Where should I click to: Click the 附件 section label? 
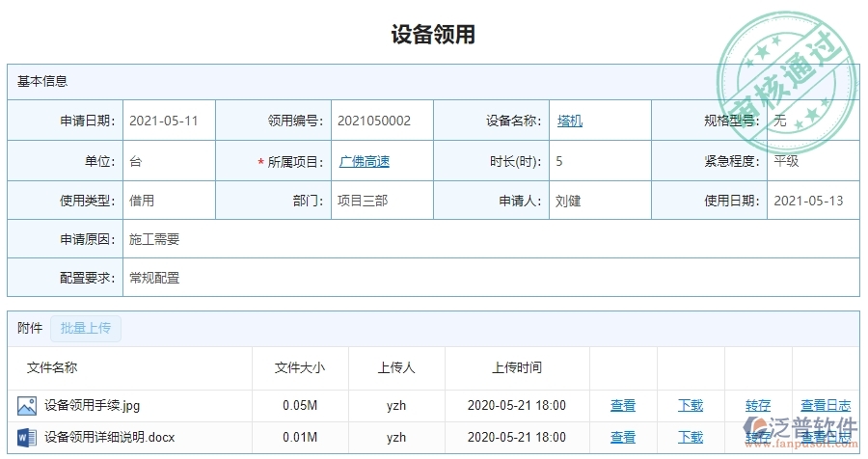pyautogui.click(x=30, y=328)
